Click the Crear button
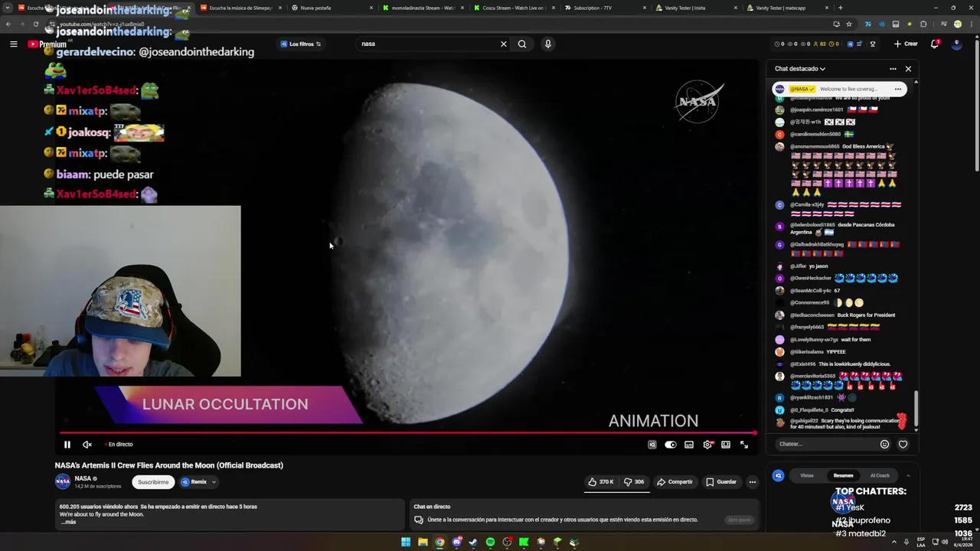Viewport: 980px width, 551px height. 906,44
